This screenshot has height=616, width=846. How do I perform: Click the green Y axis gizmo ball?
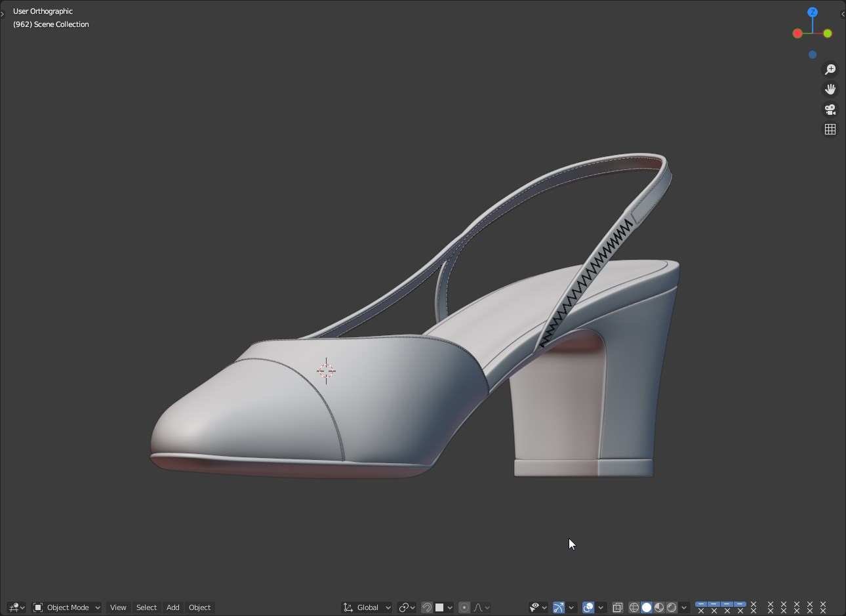click(x=828, y=33)
